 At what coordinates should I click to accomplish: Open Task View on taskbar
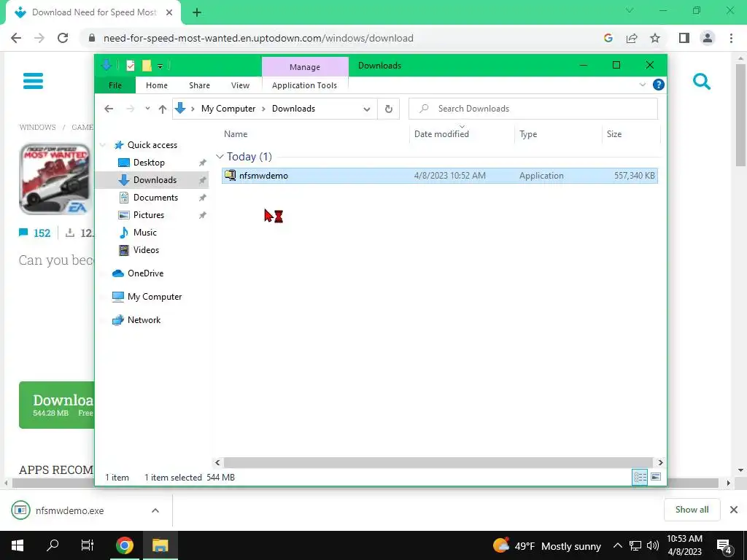tap(88, 545)
